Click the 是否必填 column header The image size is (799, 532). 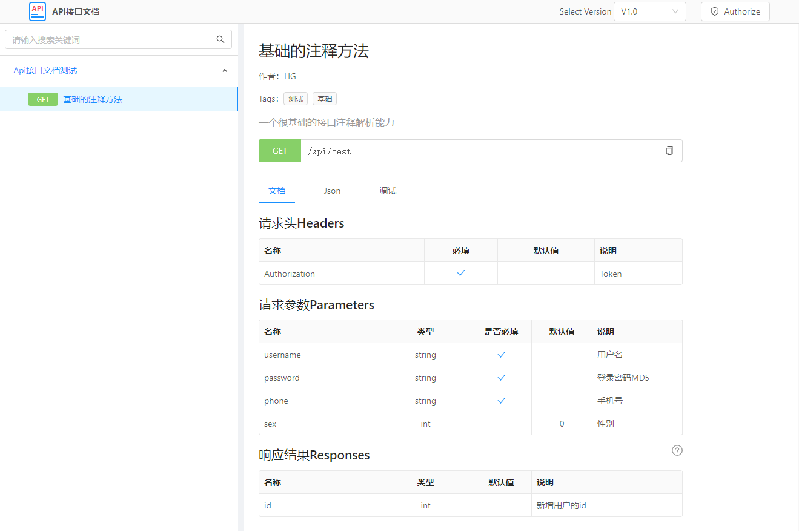tap(501, 332)
